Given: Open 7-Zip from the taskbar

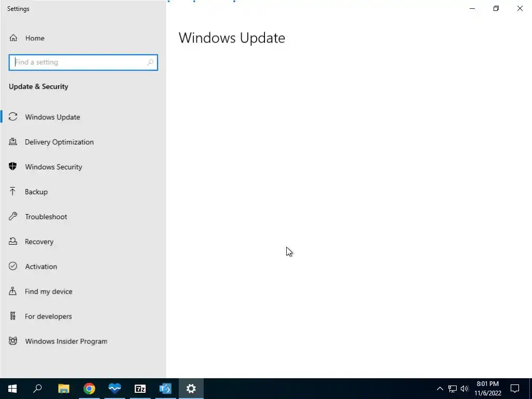Looking at the screenshot, I should tap(140, 389).
